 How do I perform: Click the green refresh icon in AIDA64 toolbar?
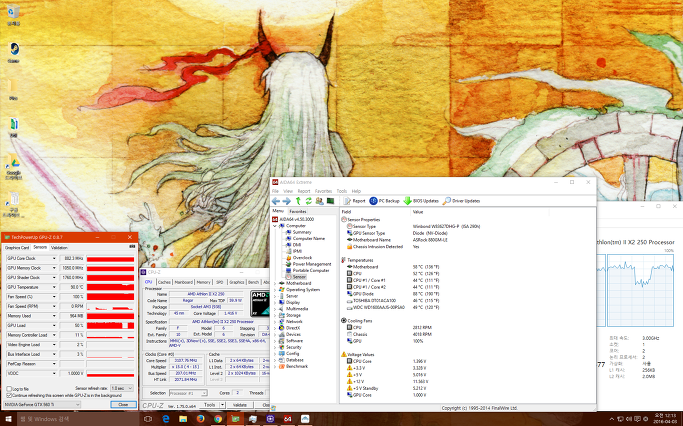(308, 201)
